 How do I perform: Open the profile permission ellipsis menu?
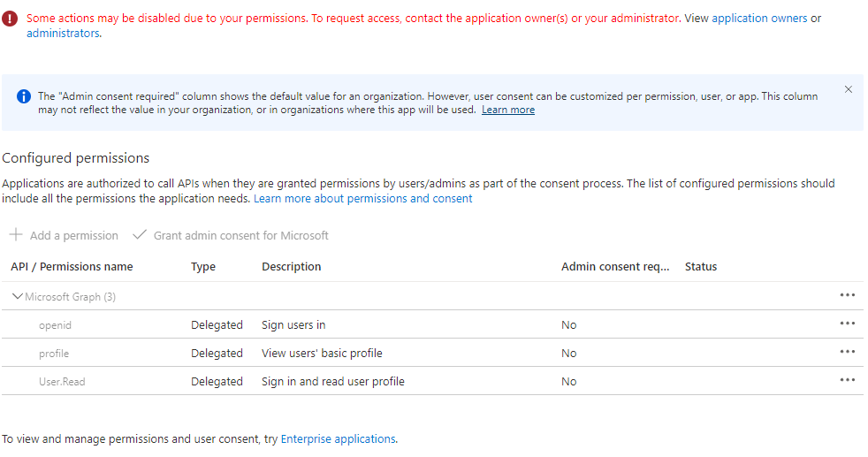coord(847,352)
